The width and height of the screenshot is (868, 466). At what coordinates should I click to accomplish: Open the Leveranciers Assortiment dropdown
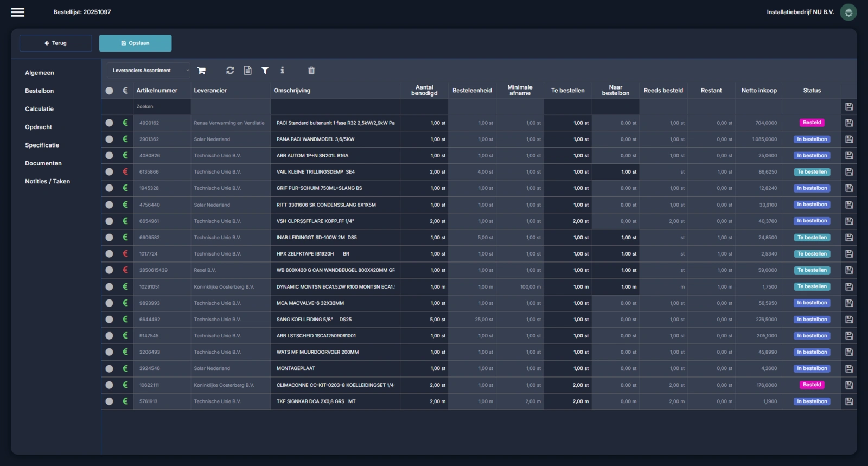pyautogui.click(x=149, y=71)
